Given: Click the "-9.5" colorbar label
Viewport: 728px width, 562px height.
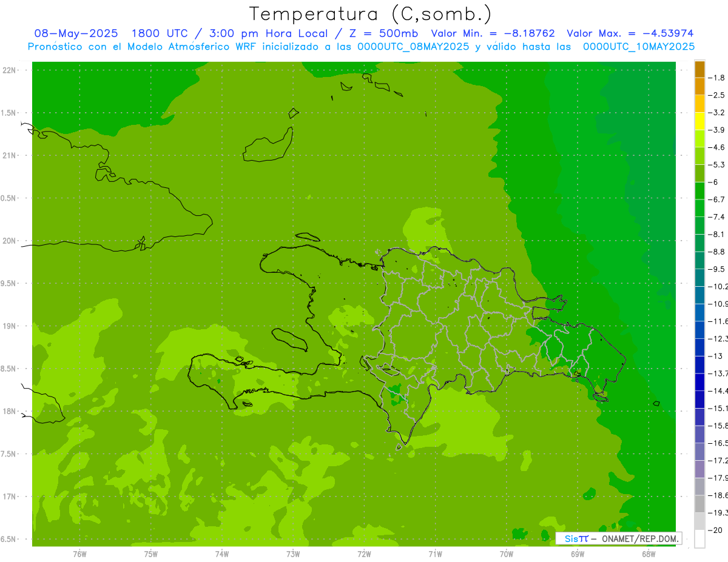Looking at the screenshot, I should 718,269.
